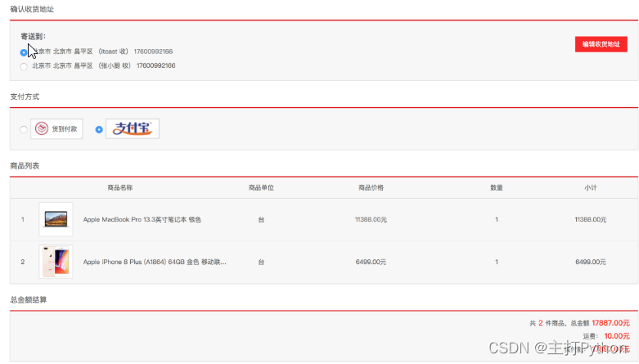The height and width of the screenshot is (364, 639).
Task: Click the Itcast address text line
Action: point(102,52)
